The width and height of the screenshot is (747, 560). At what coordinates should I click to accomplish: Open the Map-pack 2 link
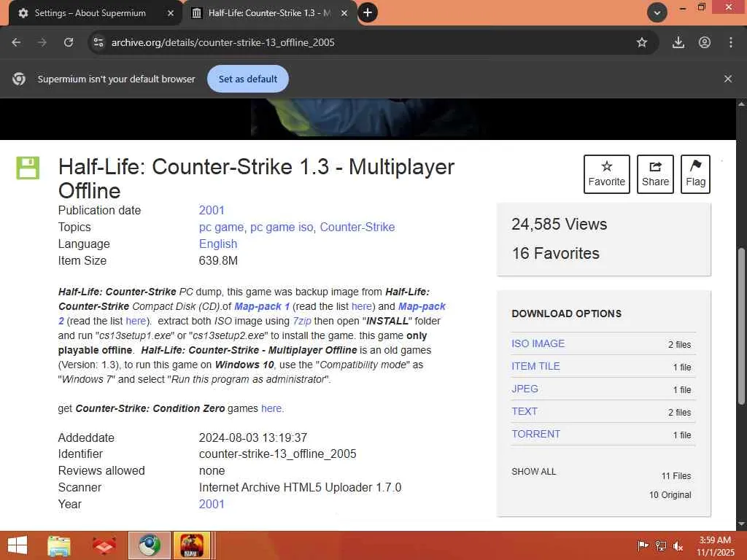click(422, 306)
